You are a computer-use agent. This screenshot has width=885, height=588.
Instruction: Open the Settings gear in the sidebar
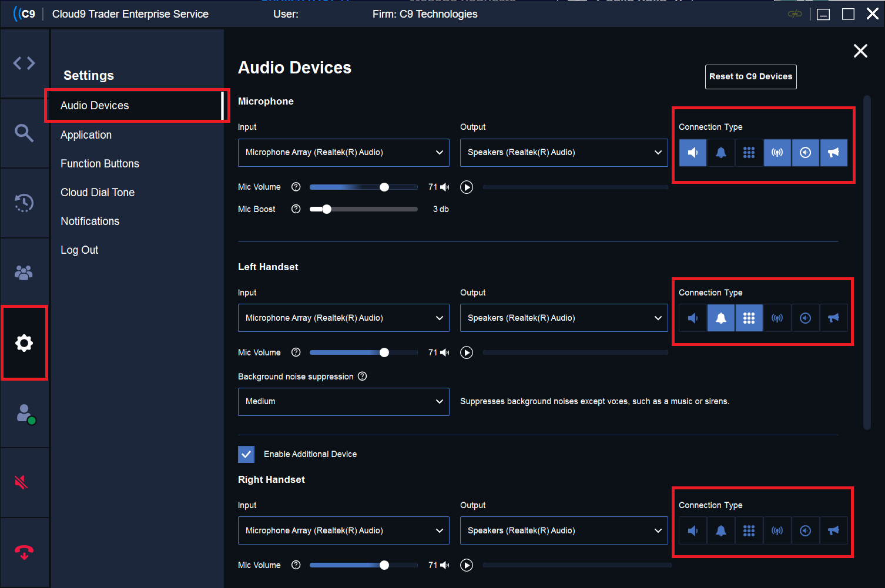[x=24, y=342]
